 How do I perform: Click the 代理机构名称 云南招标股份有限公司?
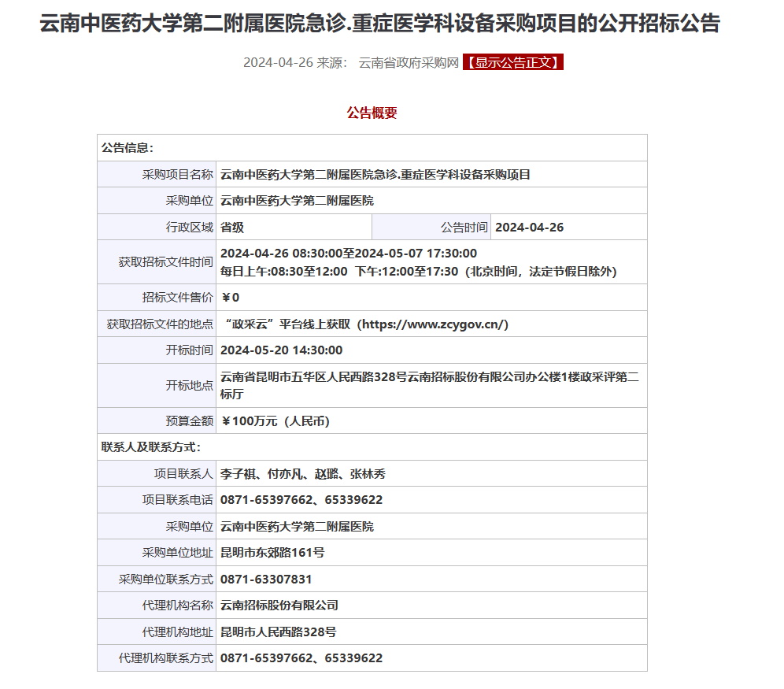279,606
